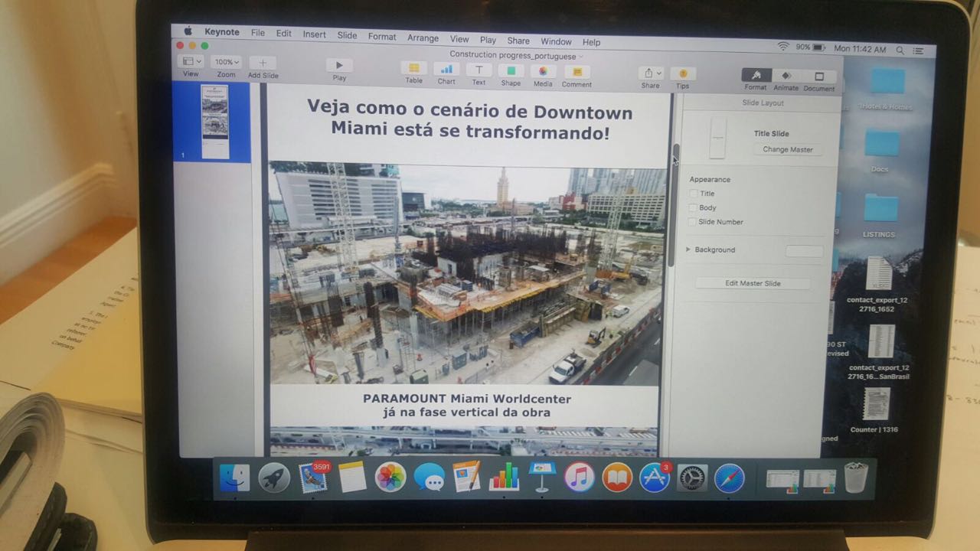
Task: Toggle the Body appearance checkbox
Action: pyautogui.click(x=694, y=207)
